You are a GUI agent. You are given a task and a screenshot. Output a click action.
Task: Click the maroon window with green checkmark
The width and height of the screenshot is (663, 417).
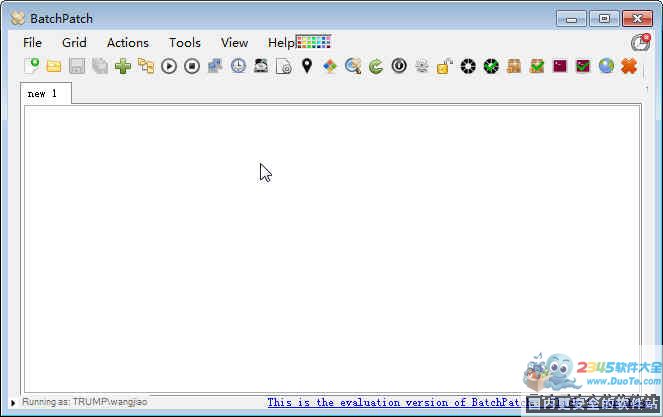click(583, 66)
